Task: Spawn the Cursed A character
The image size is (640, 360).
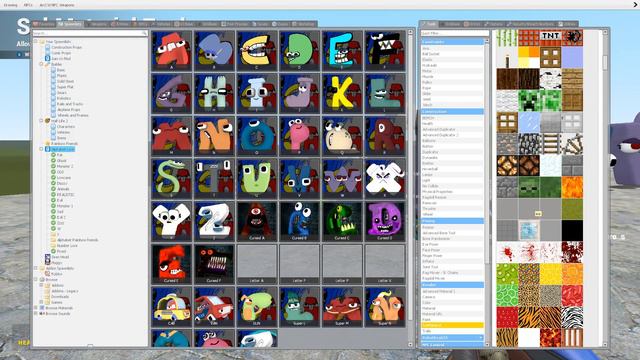Action: (257, 221)
